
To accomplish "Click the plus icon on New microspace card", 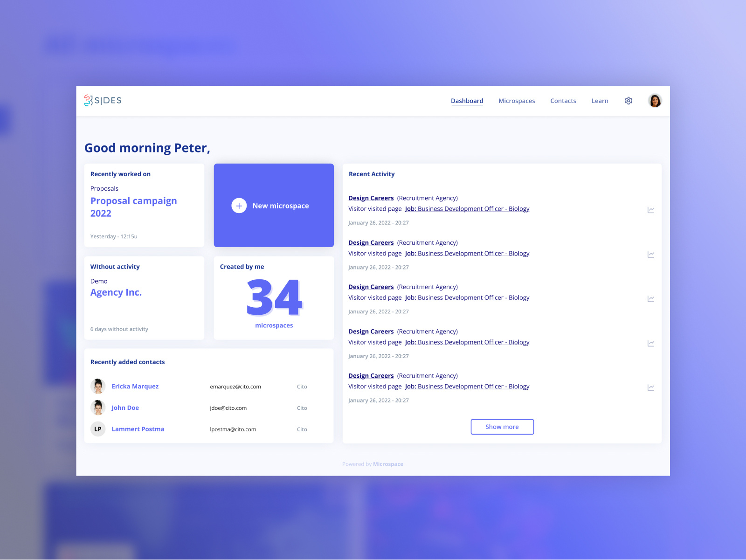I will (239, 205).
